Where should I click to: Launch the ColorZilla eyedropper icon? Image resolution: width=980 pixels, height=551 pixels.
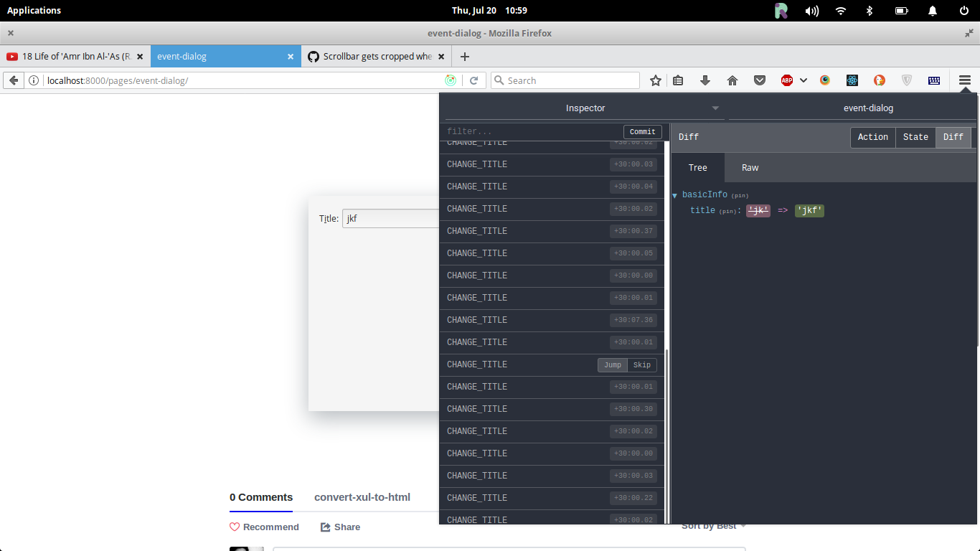click(x=824, y=80)
